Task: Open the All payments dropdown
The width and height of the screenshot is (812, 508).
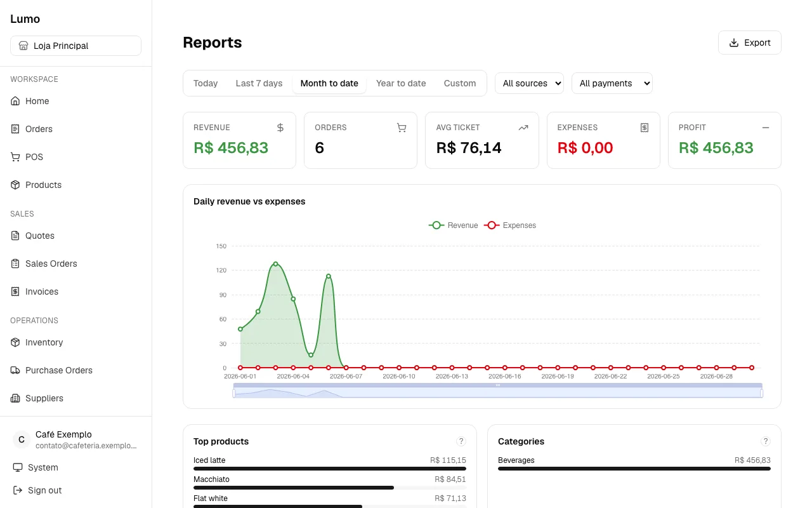Action: point(612,83)
